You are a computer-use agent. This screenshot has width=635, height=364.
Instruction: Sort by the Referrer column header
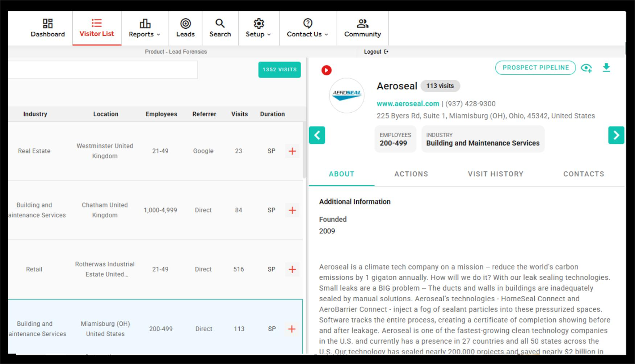[204, 114]
